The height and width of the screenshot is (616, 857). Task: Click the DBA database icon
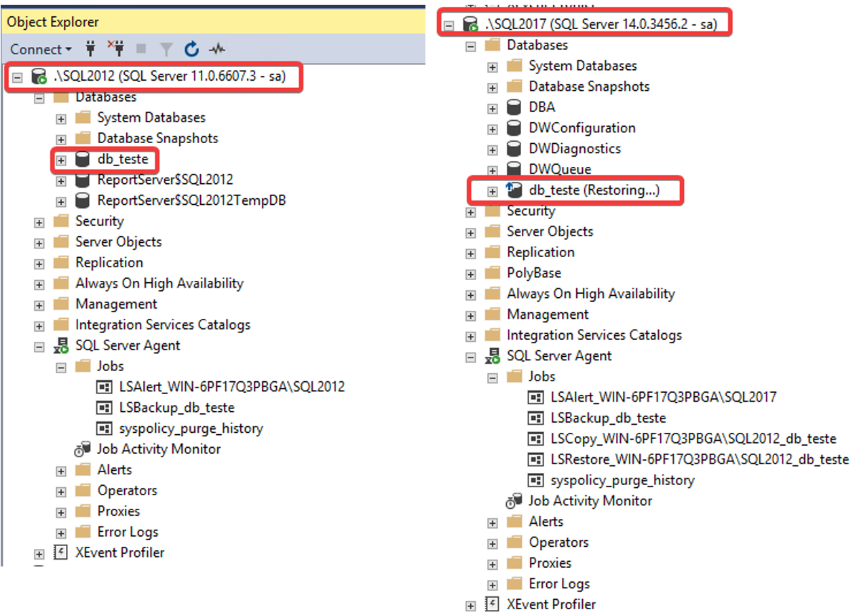click(514, 107)
